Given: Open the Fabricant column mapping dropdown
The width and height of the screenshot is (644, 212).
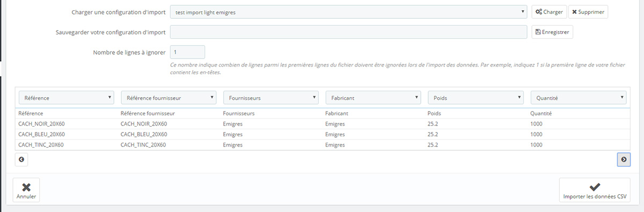Looking at the screenshot, I should (374, 98).
